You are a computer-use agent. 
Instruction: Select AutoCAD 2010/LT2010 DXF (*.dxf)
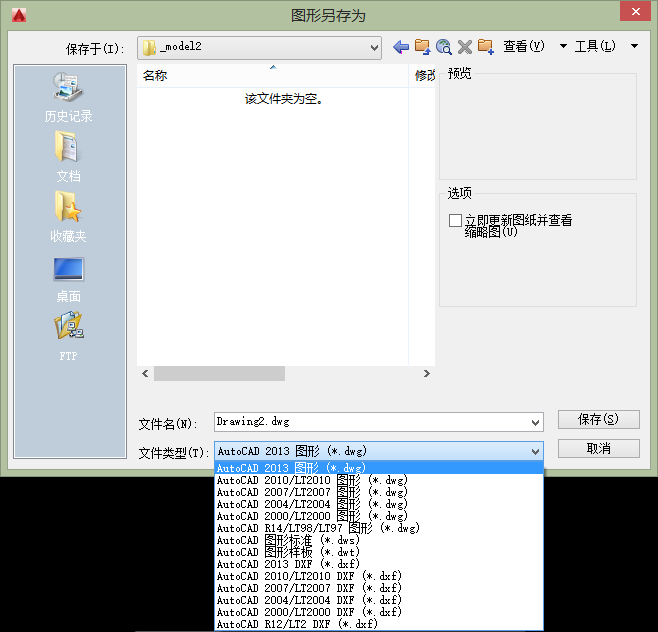point(379,576)
